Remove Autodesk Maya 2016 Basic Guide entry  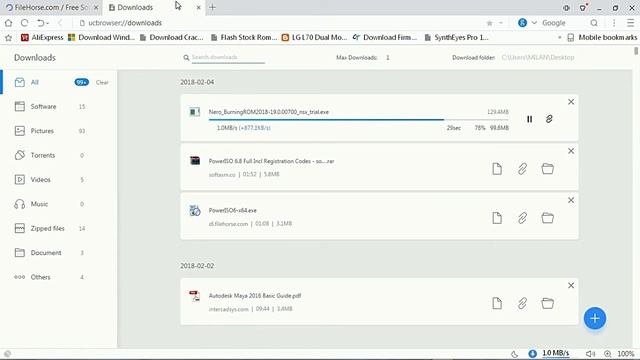571,286
